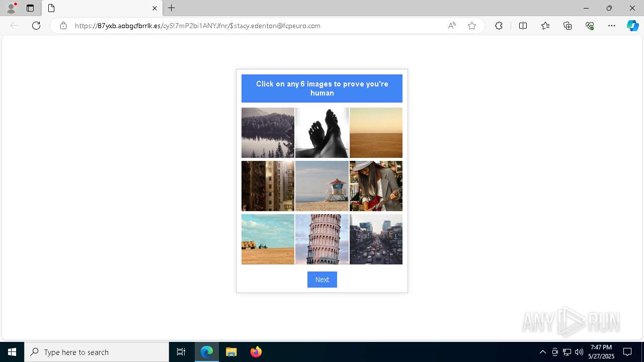
Task: Open Microsoft Edge from taskbar
Action: pos(207,352)
